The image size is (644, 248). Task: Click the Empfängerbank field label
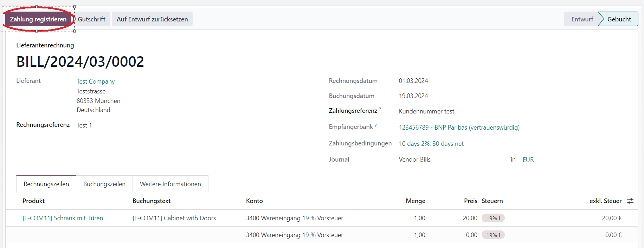point(351,127)
